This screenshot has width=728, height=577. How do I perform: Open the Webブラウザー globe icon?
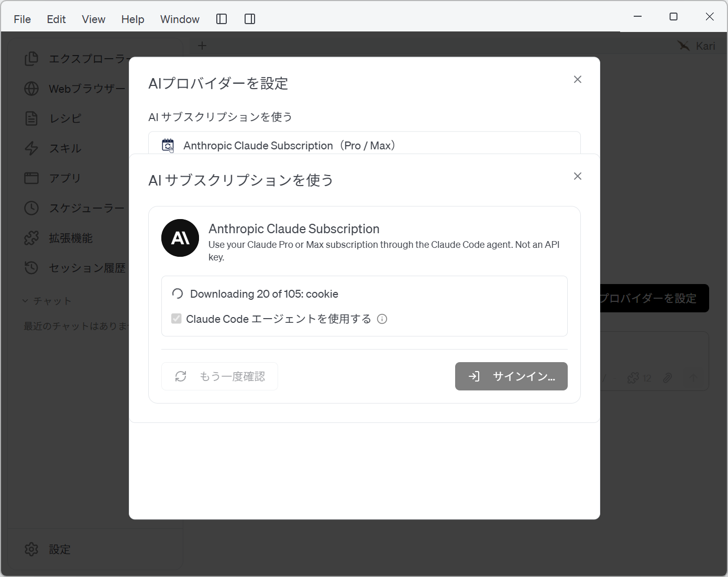(x=31, y=89)
